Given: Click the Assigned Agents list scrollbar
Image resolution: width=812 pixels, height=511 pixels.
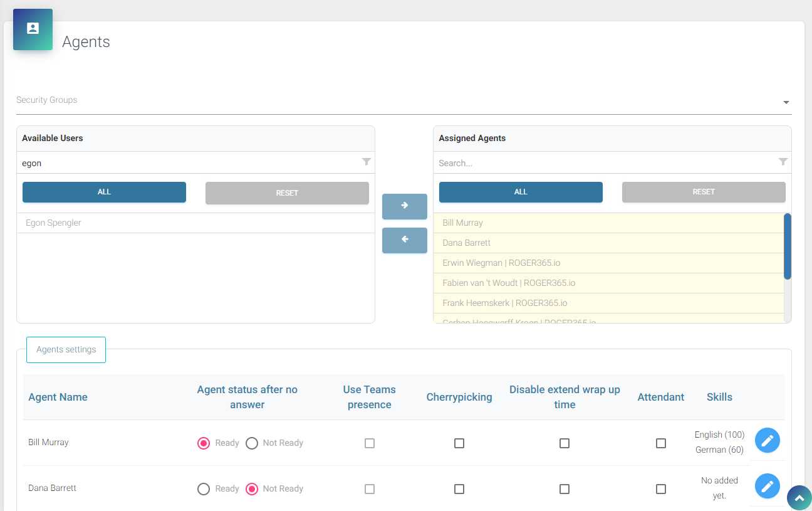Looking at the screenshot, I should pos(788,246).
